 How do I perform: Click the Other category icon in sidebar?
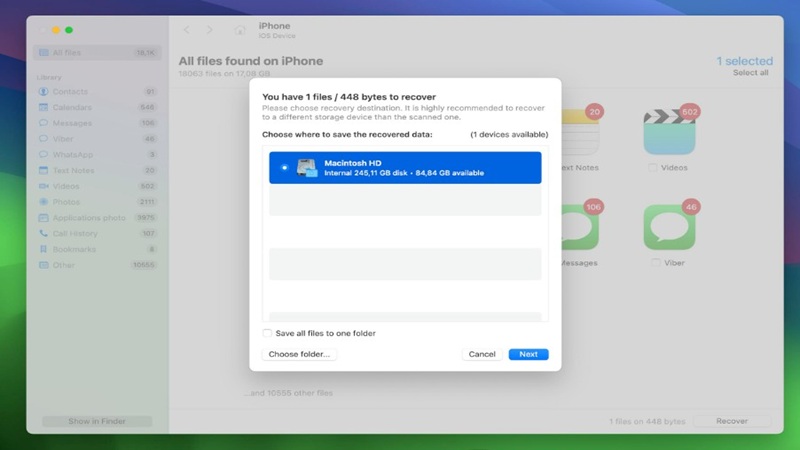43,265
